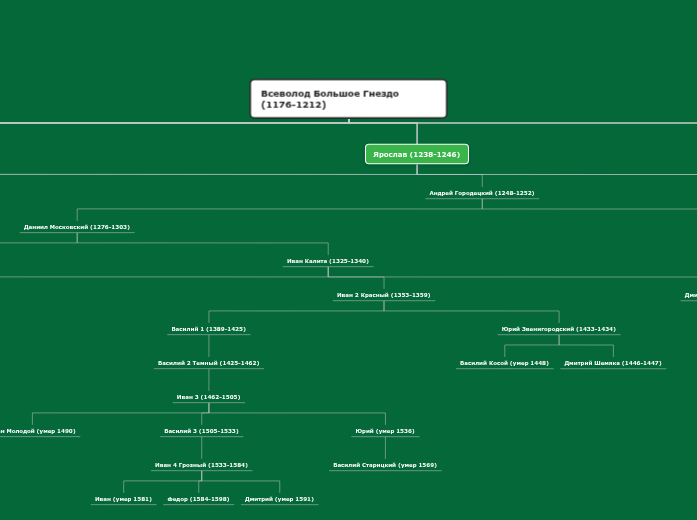This screenshot has width=697, height=520.
Task: Click on Иван 2 Красный (1353–1359)
Action: 383,295
